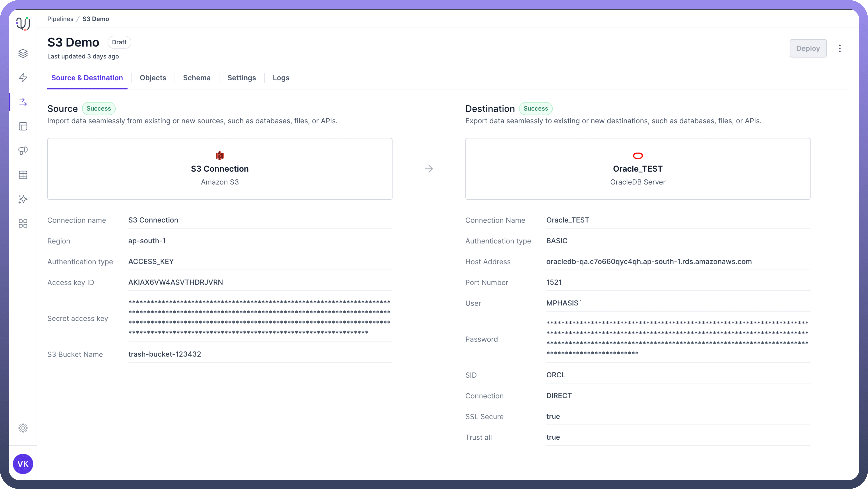Open the lightning bolt sidebar icon

pyautogui.click(x=23, y=78)
